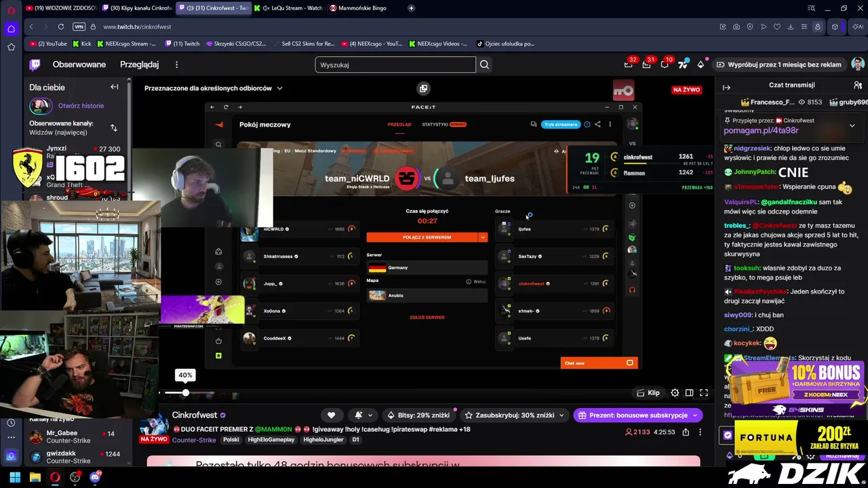Open the Przeglądaj section in Twitch
Screen dimensions: 868x488
[139, 64]
